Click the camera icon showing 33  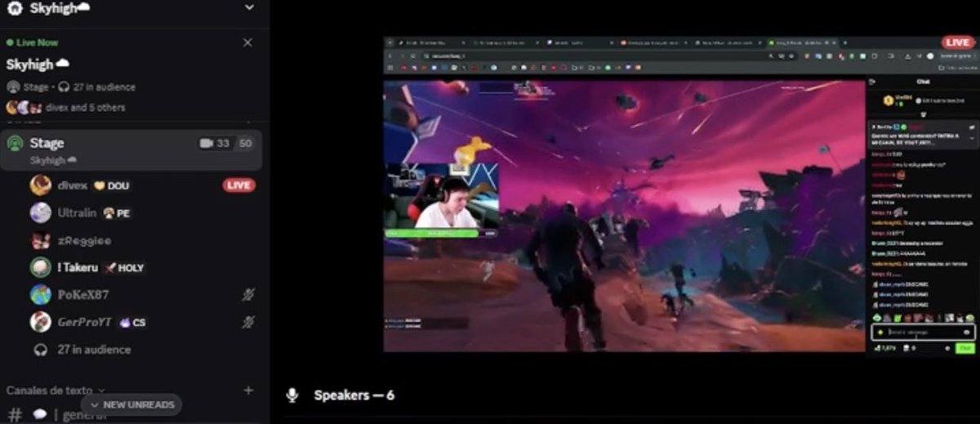[x=206, y=143]
